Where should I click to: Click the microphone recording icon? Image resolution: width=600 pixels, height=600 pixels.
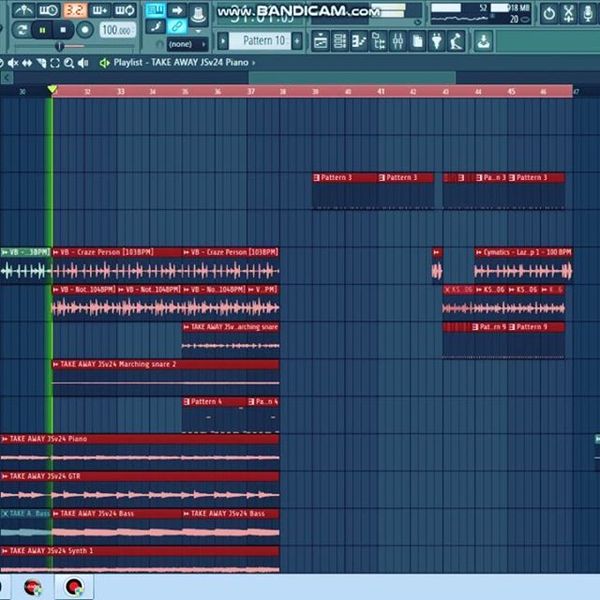pos(588,13)
